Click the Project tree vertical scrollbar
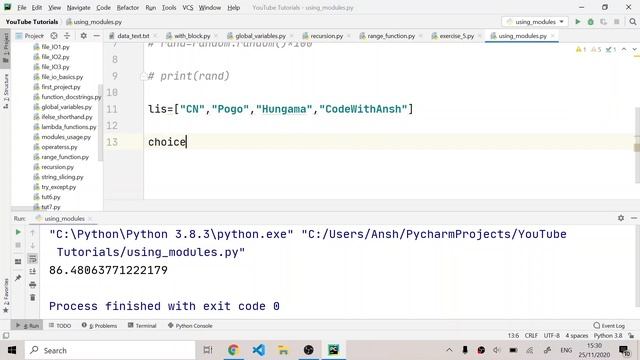This screenshot has width=640, height=360. coord(100,122)
